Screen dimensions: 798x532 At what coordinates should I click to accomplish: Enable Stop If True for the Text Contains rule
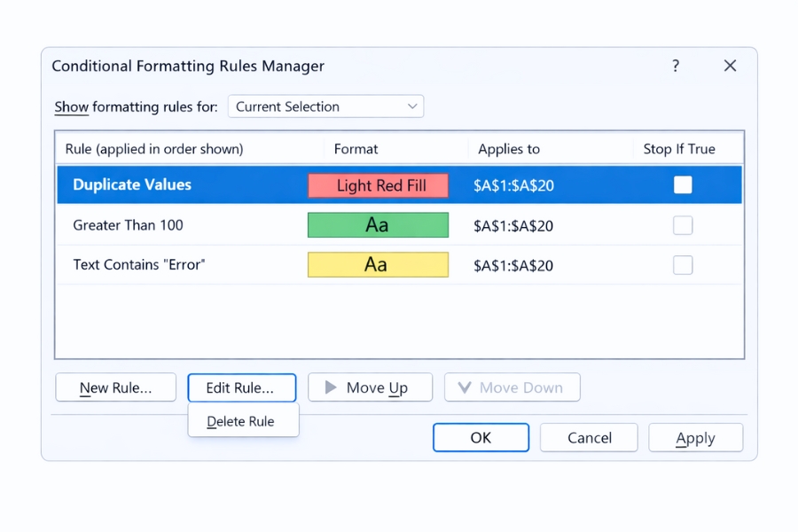[683, 265]
